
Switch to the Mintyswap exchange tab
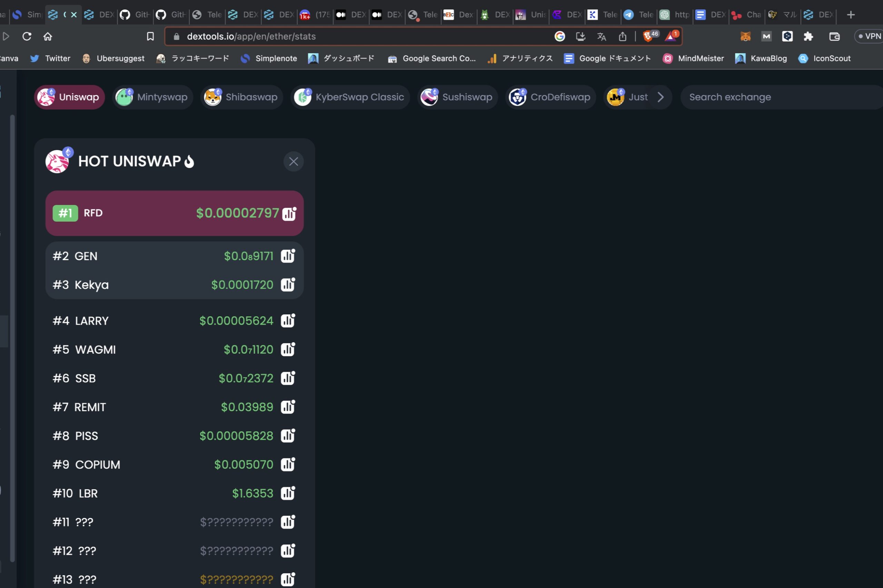pos(153,97)
